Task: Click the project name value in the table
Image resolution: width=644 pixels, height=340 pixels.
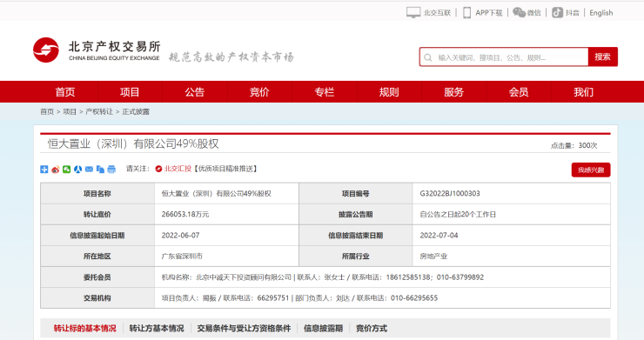Action: [216, 193]
